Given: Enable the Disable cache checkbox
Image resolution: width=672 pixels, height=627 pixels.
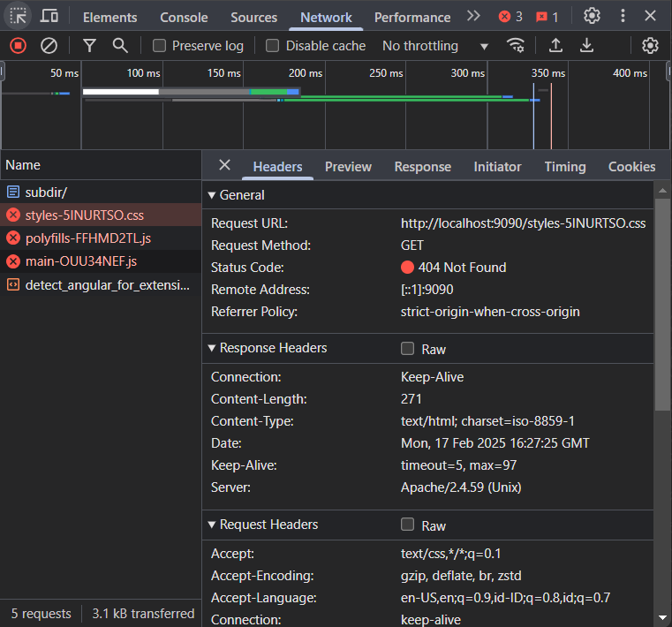Looking at the screenshot, I should (x=273, y=46).
